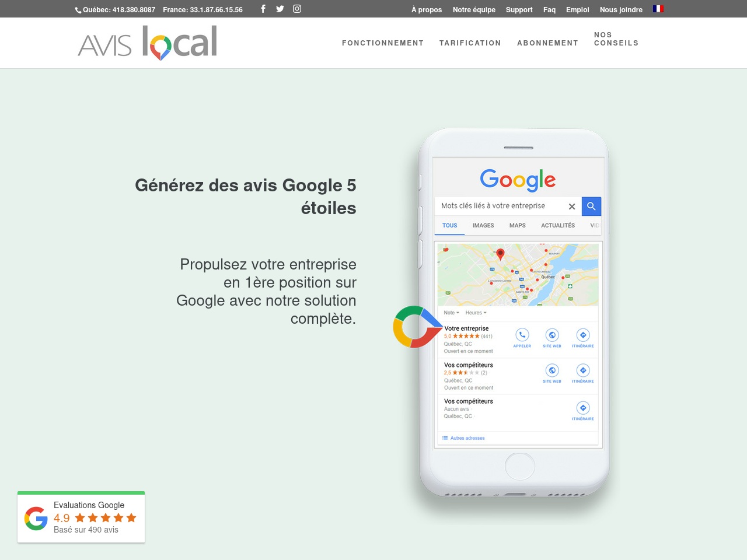
Task: Click the France phone number 33.1.87.66.15.56
Action: pyautogui.click(x=203, y=10)
